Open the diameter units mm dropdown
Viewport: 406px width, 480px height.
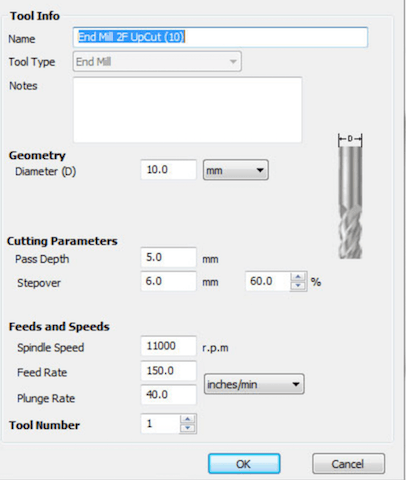[235, 170]
